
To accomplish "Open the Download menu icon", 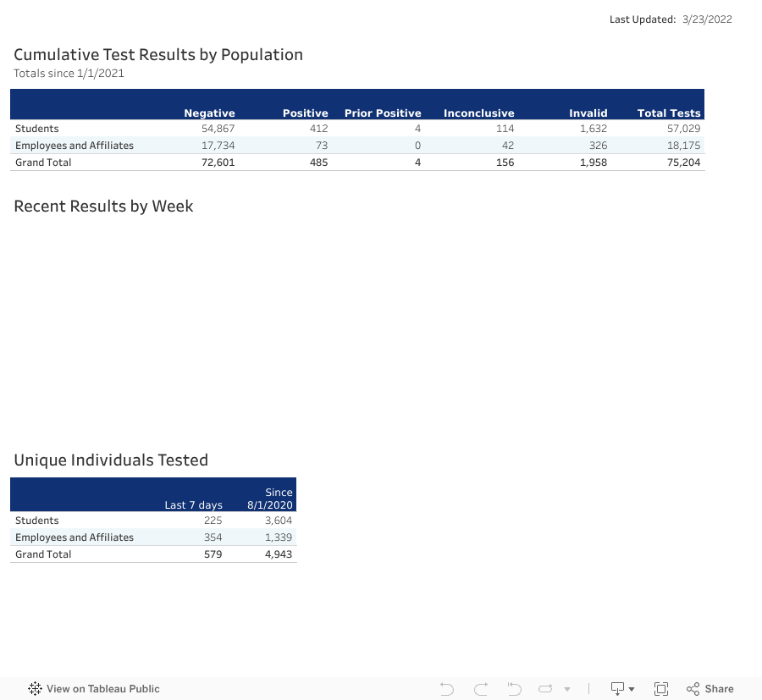I will [x=622, y=689].
